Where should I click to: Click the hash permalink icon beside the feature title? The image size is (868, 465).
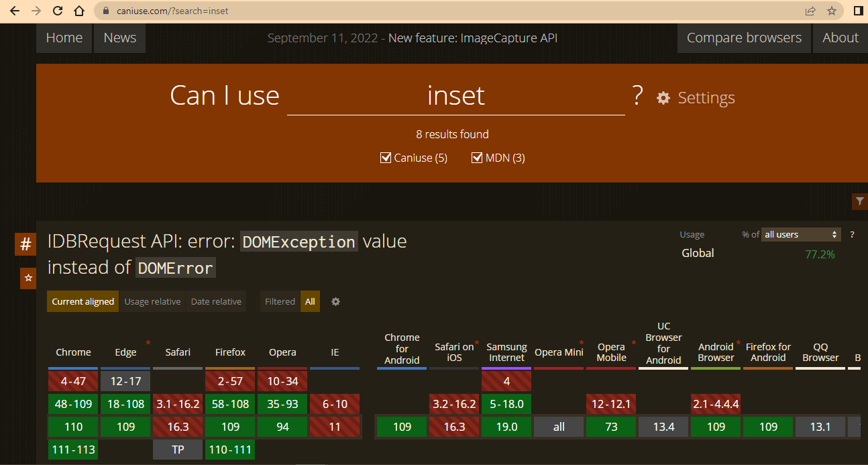coord(25,244)
